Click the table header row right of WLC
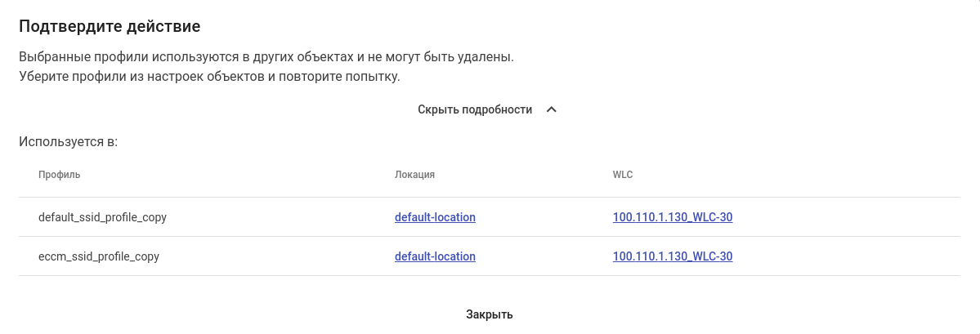This screenshot has width=980, height=334. [x=793, y=175]
